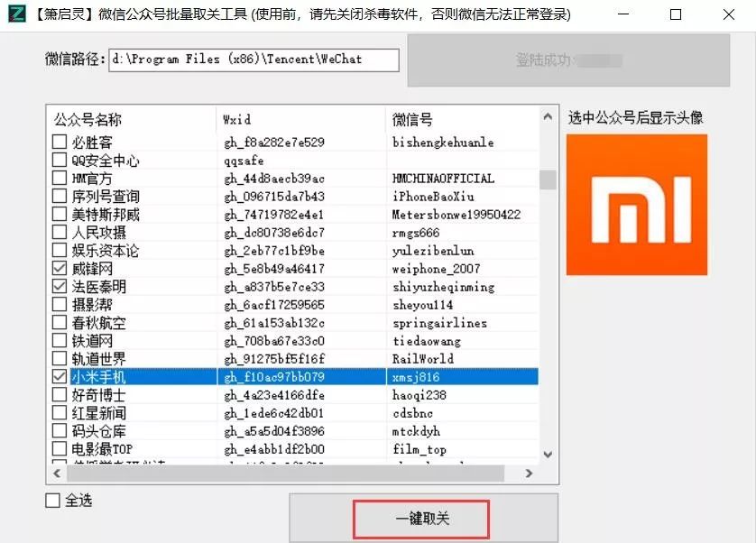This screenshot has height=543, width=756.
Task: Select the 人民玫摄 checkbox
Action: (60, 232)
